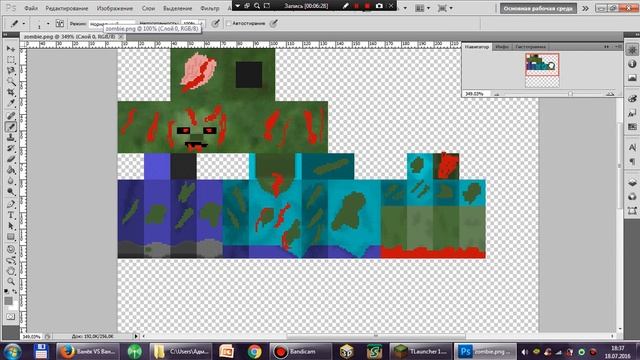The width and height of the screenshot is (640, 360).
Task: Select the Lasso tool
Action: pyautogui.click(x=11, y=71)
